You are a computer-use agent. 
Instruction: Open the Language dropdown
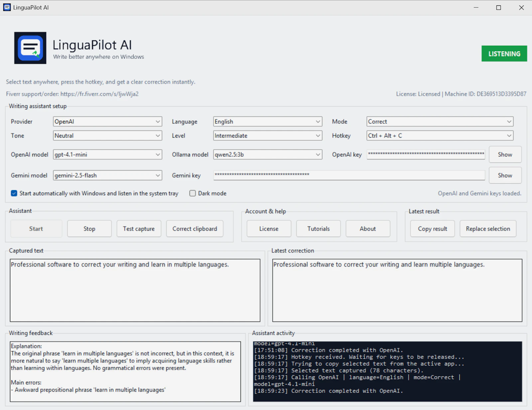268,122
